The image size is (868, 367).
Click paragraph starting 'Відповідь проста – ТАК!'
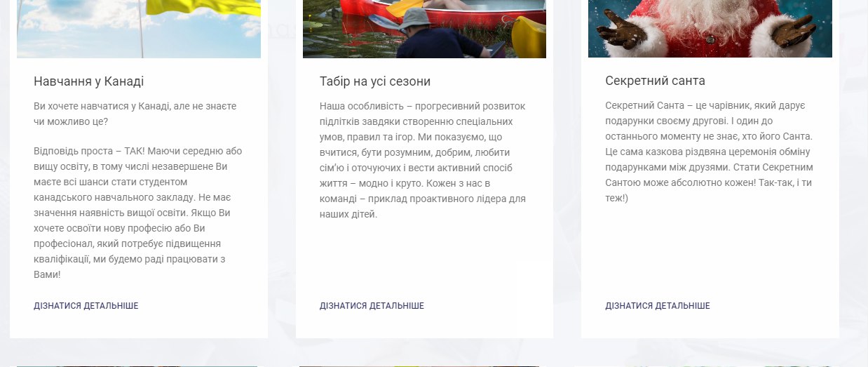point(139,213)
